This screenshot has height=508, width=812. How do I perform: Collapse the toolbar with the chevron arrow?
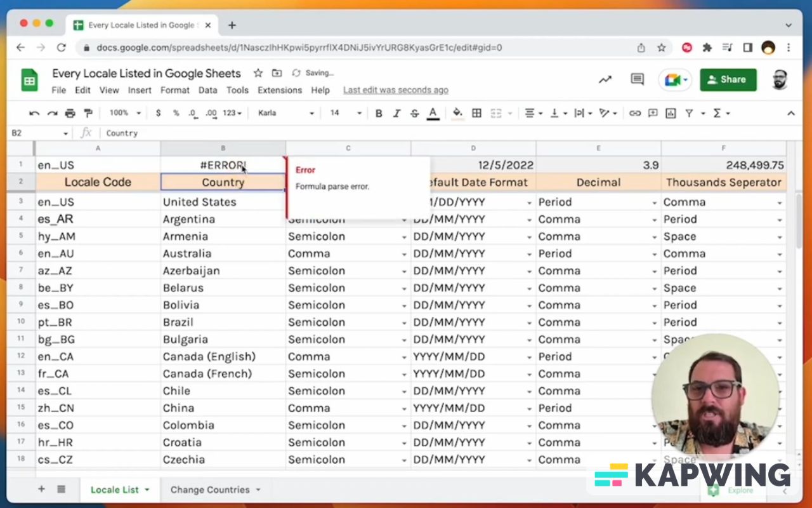click(791, 113)
